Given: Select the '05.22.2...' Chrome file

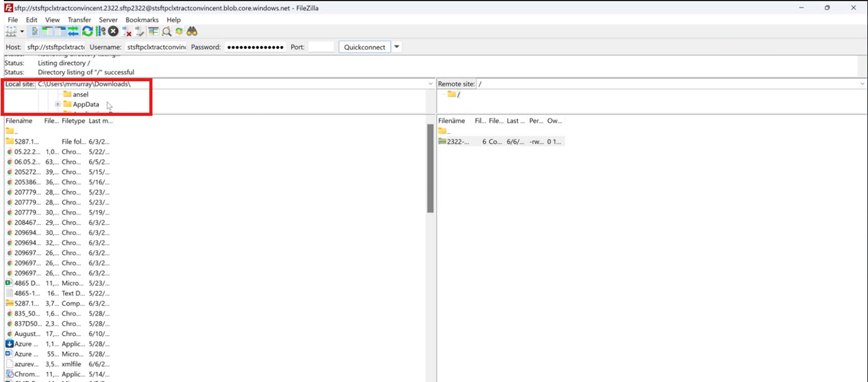Looking at the screenshot, I should [x=59, y=152].
